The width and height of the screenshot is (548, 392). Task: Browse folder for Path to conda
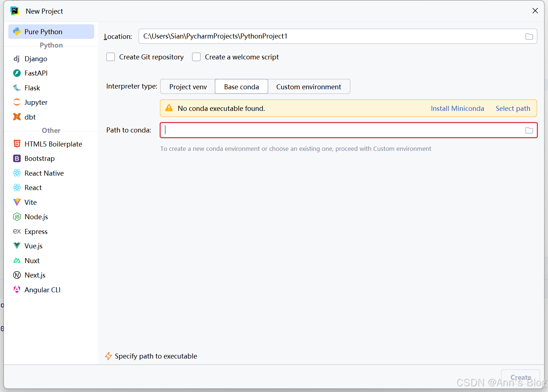529,130
